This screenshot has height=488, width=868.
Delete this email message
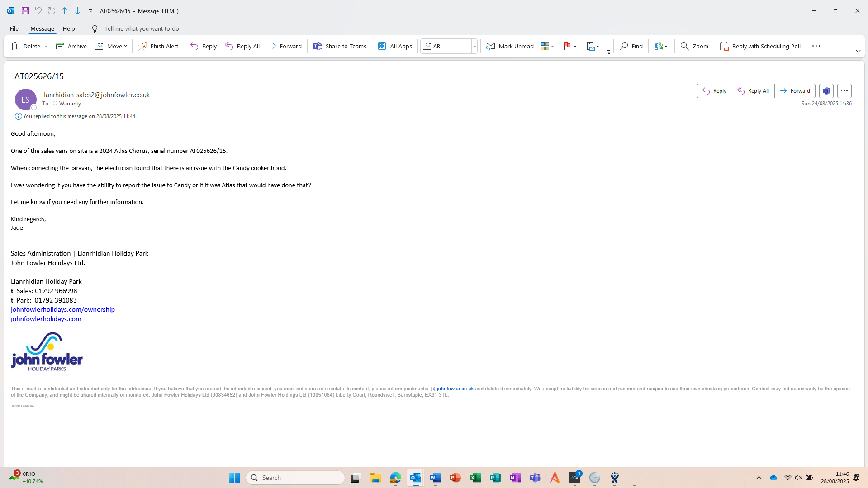(26, 46)
